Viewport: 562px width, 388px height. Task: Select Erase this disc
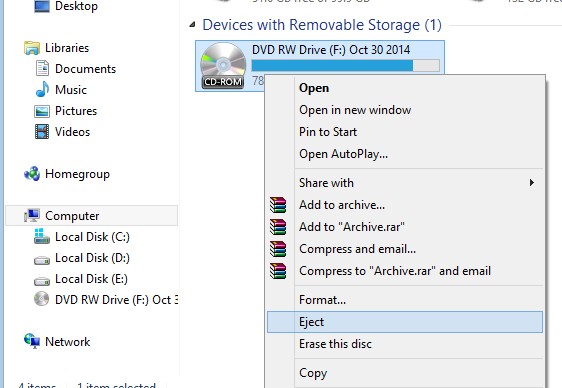[x=405, y=344]
